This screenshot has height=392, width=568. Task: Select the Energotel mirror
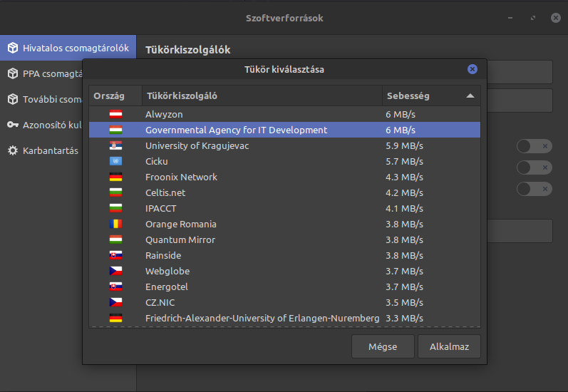285,287
